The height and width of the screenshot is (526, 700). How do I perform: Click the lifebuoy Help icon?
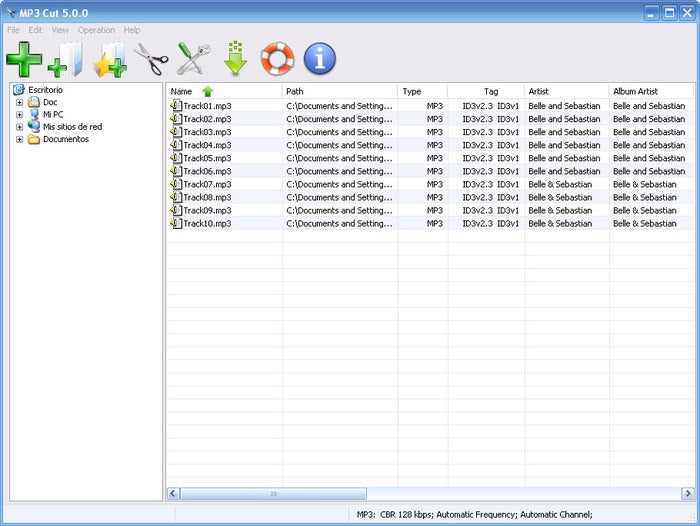277,58
